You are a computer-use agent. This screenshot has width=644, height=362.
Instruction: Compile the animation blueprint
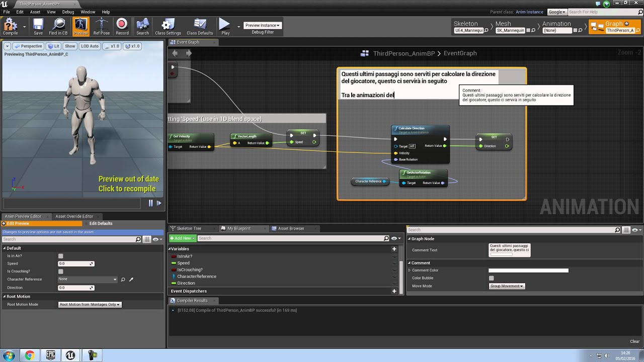pyautogui.click(x=10, y=27)
